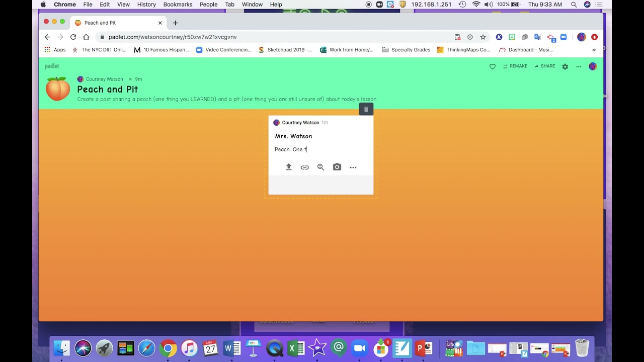Open Zoom from the dock

(360, 348)
